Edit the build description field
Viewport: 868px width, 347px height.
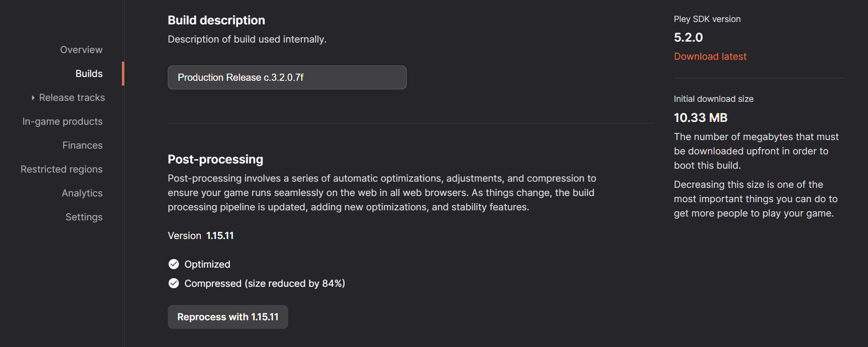287,77
